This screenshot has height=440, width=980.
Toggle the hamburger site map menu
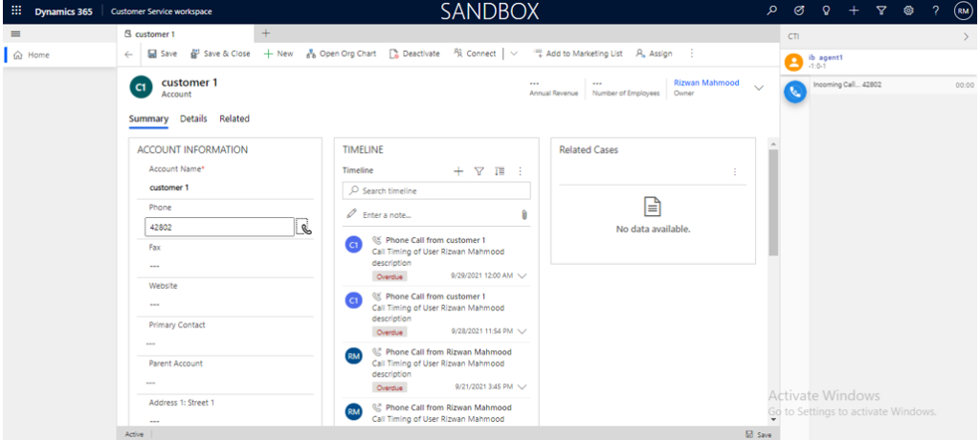pyautogui.click(x=15, y=33)
